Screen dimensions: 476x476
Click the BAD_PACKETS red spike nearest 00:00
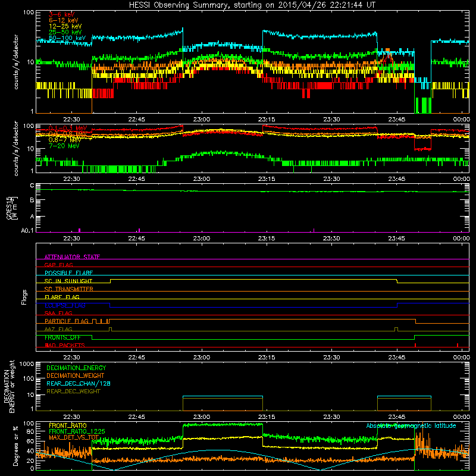(458, 345)
